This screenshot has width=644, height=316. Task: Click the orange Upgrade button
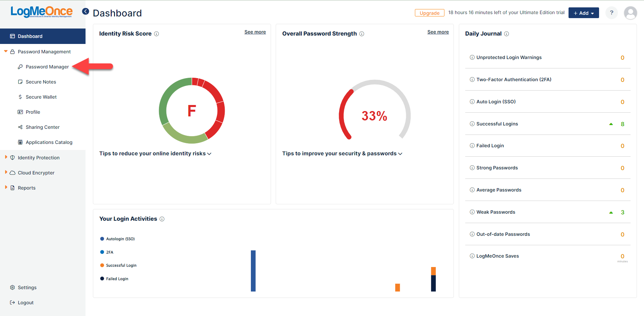(429, 13)
